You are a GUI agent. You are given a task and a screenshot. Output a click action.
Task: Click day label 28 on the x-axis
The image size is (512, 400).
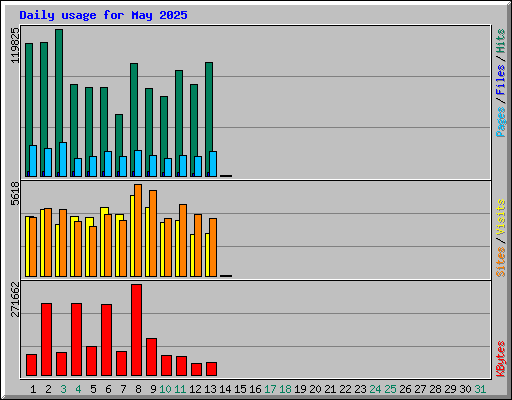(435, 389)
